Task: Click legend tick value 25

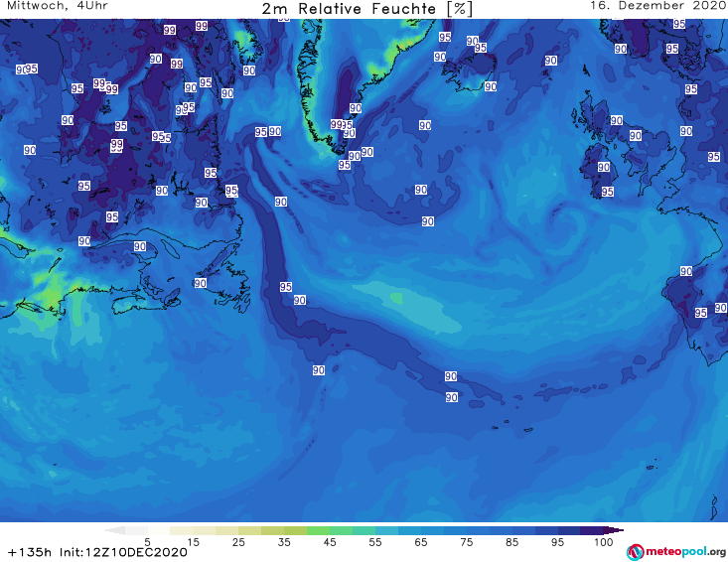Action: pos(238,542)
